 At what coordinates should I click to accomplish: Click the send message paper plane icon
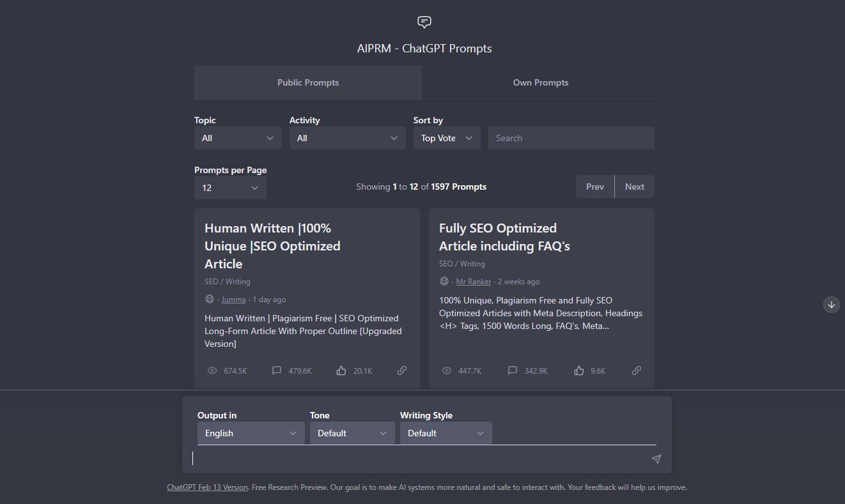(656, 459)
